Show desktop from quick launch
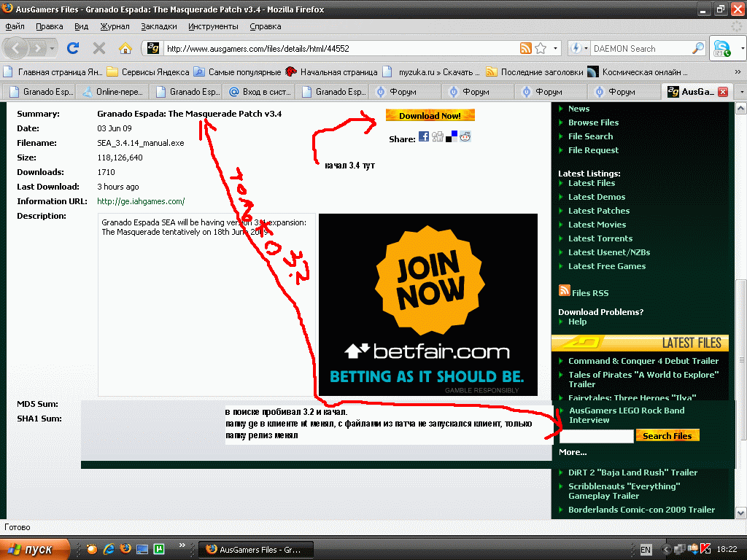 142,549
